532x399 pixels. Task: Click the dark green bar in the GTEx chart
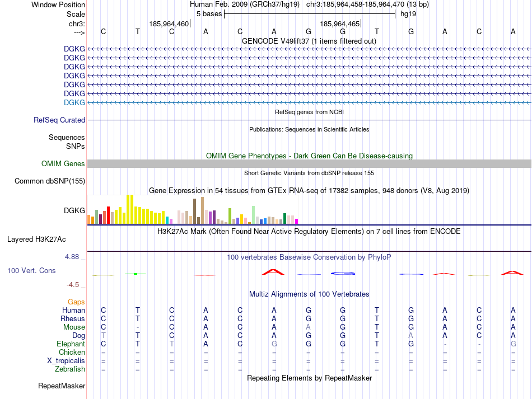pyautogui.click(x=284, y=219)
